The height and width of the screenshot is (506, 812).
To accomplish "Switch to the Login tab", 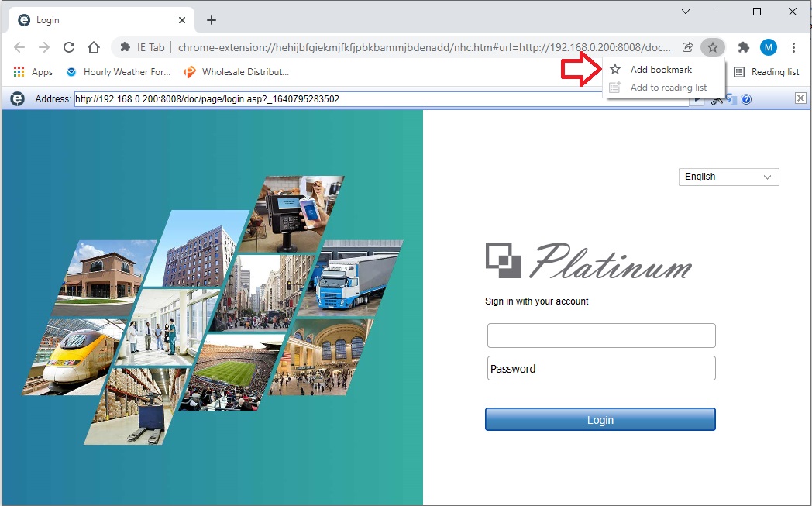I will coord(101,20).
